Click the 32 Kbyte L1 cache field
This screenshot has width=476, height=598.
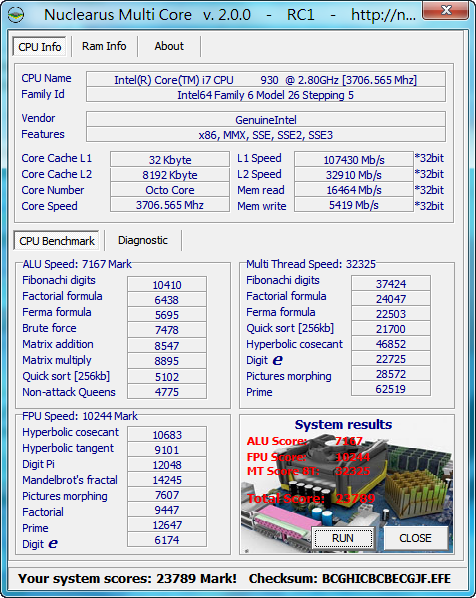pos(170,159)
